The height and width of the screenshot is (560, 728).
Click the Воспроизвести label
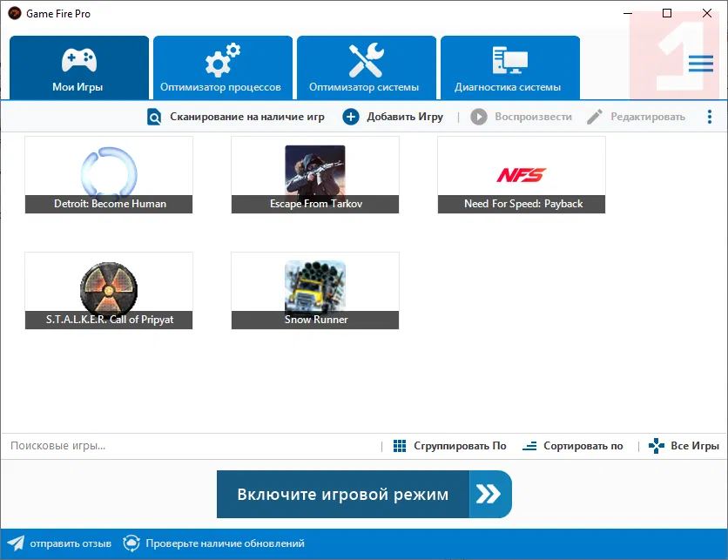(x=533, y=117)
